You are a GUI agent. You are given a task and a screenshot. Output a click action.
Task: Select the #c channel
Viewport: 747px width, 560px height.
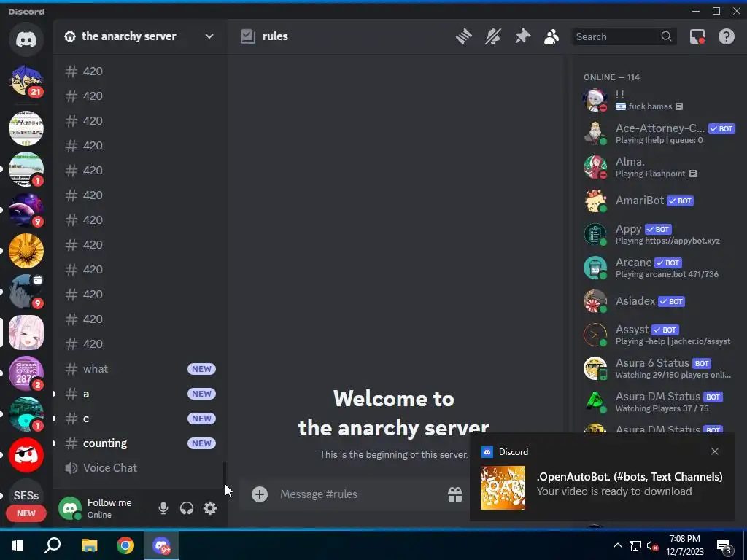(140, 418)
